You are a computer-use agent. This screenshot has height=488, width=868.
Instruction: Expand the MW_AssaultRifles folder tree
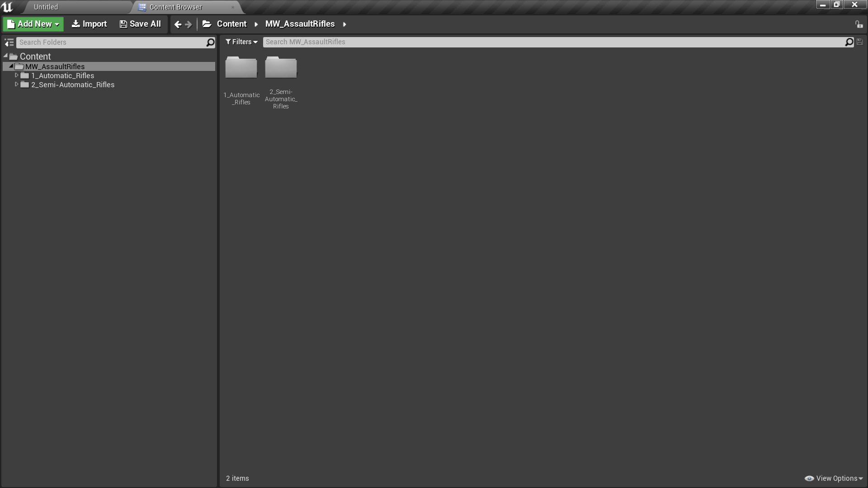(10, 66)
